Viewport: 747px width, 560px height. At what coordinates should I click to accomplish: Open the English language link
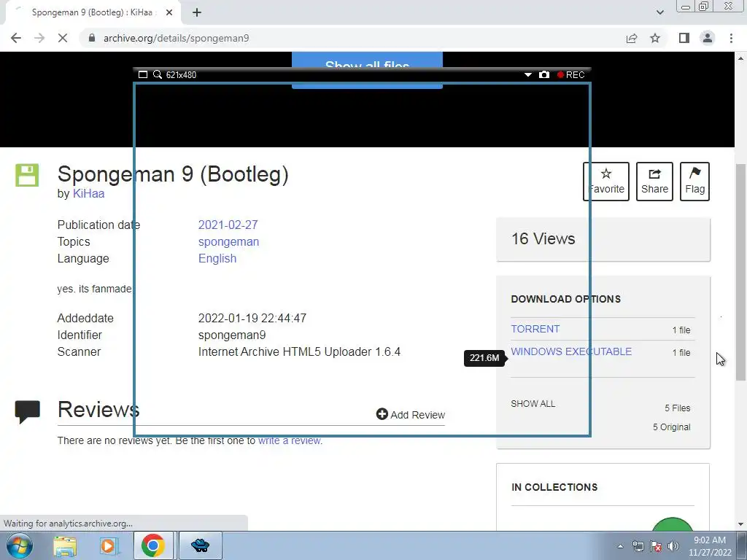(x=217, y=259)
